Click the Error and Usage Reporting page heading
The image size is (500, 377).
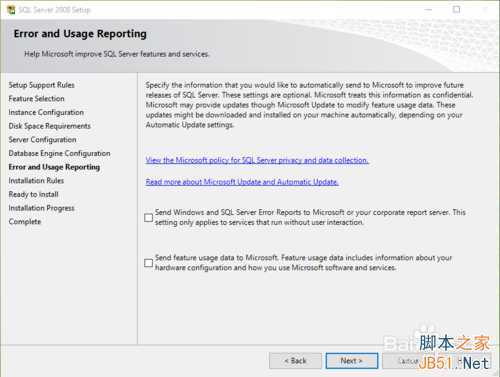click(x=80, y=34)
